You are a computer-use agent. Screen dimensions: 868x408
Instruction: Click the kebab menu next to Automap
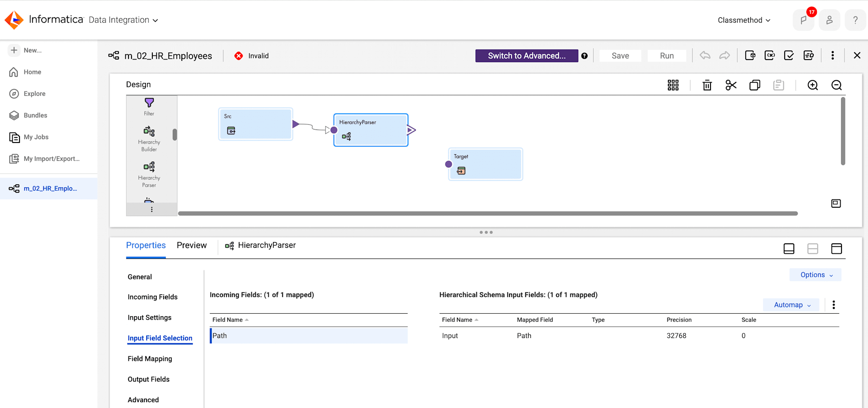[834, 305]
